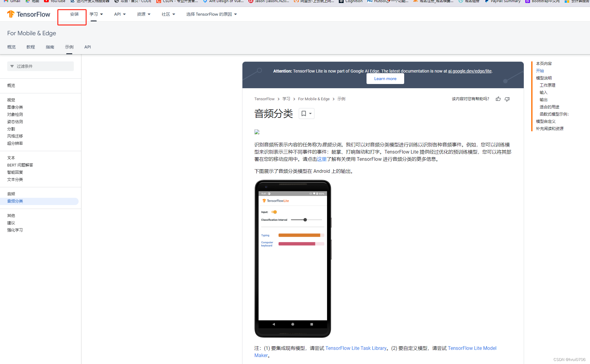Click the breadcrumb TensorFlow home icon

(x=264, y=98)
